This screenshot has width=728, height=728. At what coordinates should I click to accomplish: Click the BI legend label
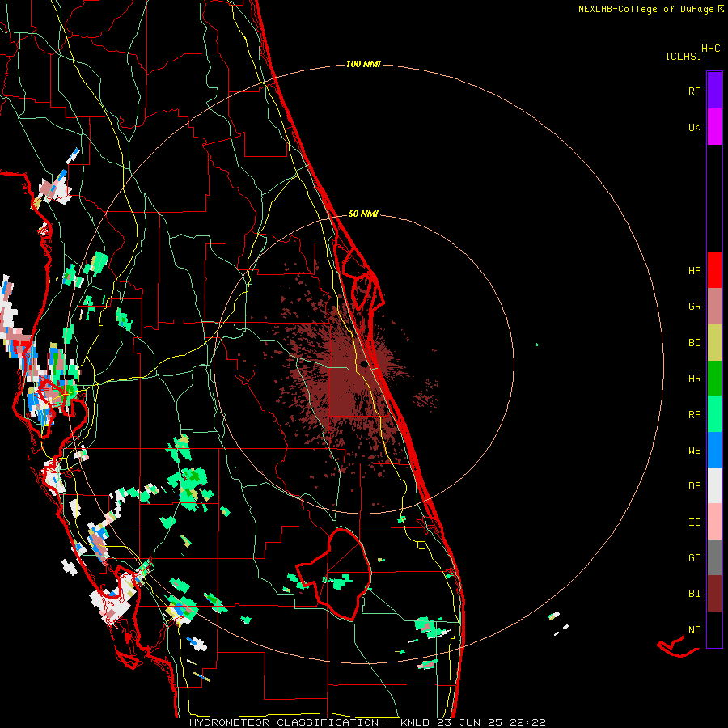[x=694, y=594]
